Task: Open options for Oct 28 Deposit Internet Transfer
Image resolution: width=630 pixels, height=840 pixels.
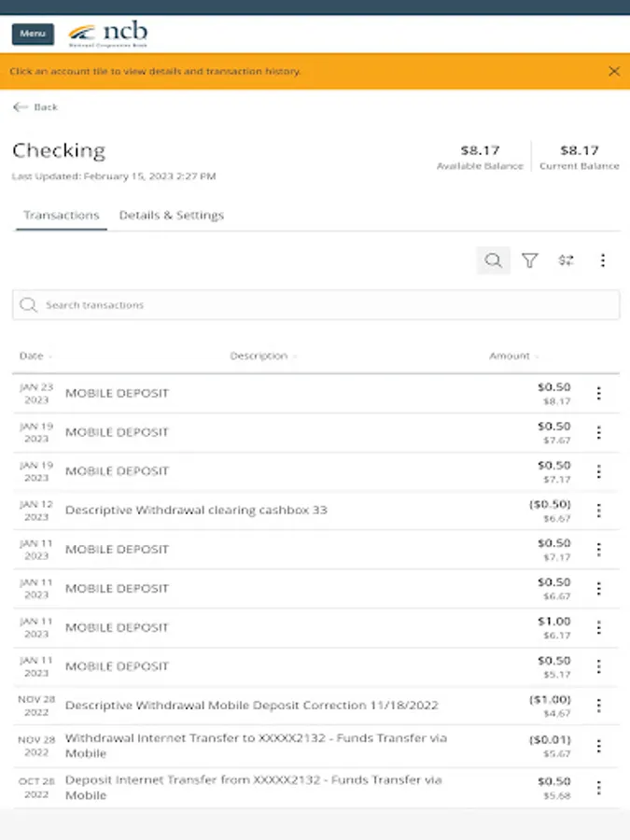Action: pos(598,788)
